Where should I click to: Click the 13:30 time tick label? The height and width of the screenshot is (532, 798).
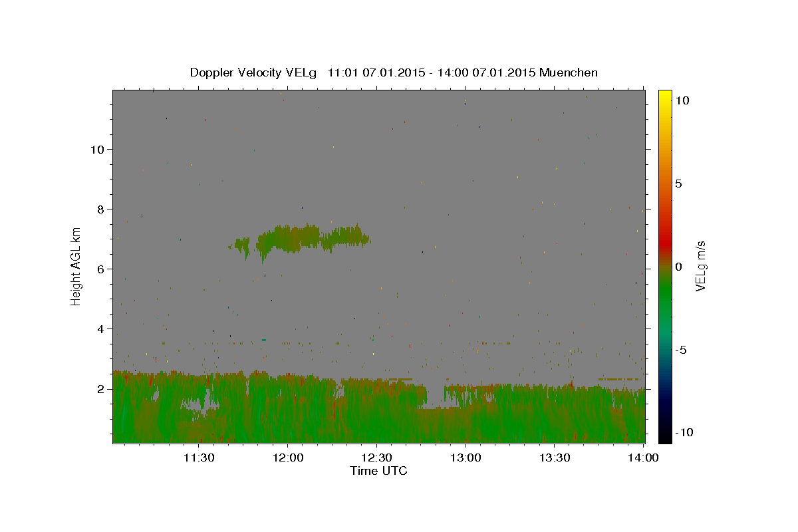555,458
